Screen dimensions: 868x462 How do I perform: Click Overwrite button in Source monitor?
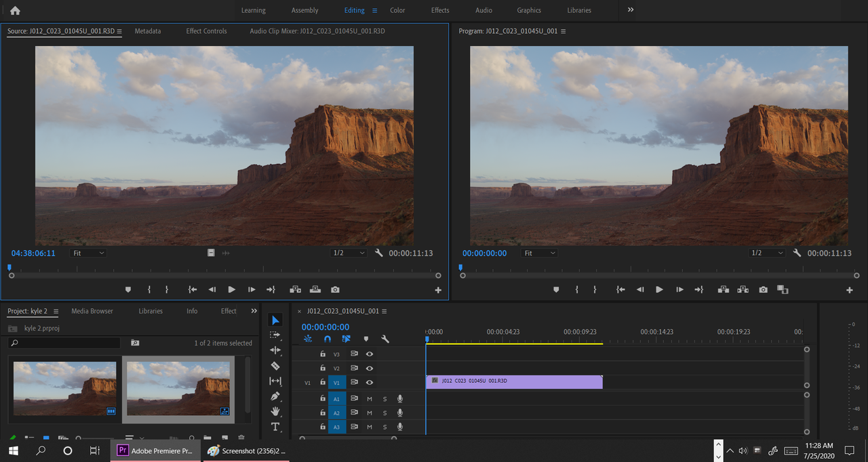pos(315,290)
